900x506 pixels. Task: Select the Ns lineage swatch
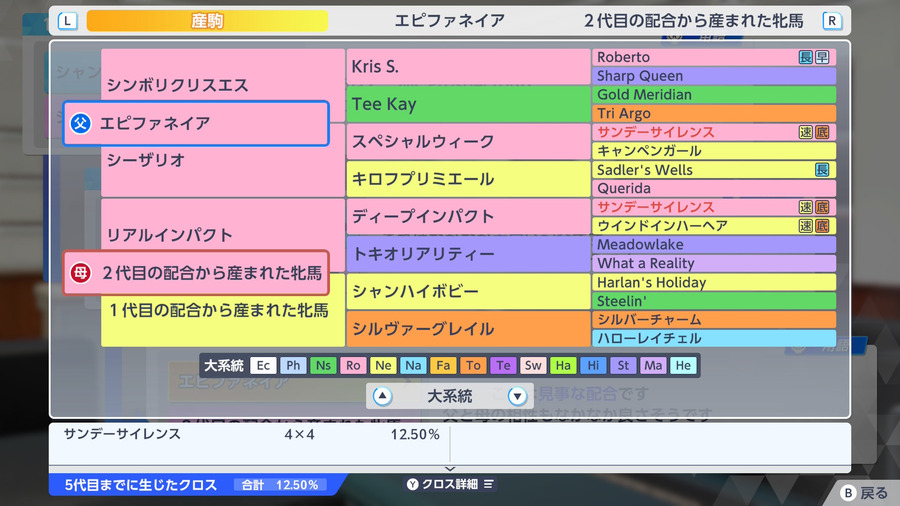[323, 365]
